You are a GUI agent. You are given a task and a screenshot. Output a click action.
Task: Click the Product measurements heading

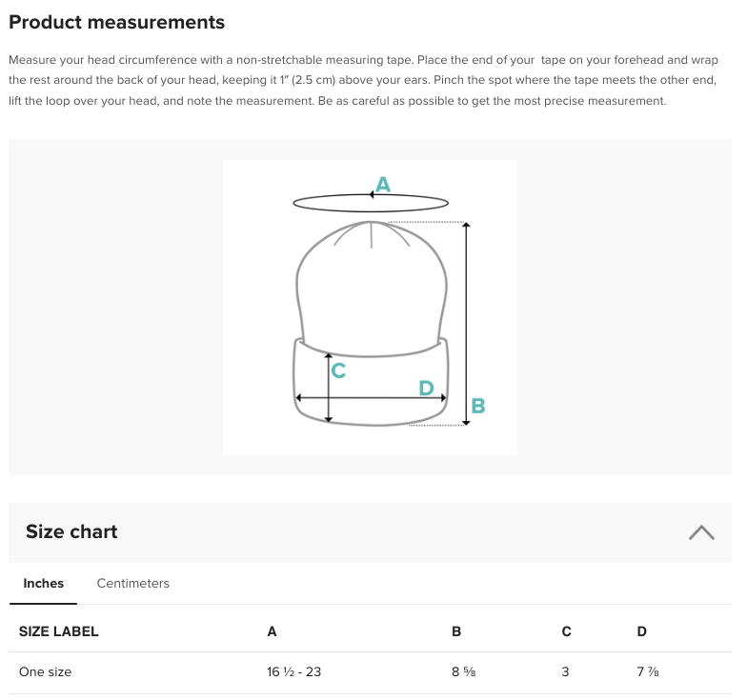116,23
